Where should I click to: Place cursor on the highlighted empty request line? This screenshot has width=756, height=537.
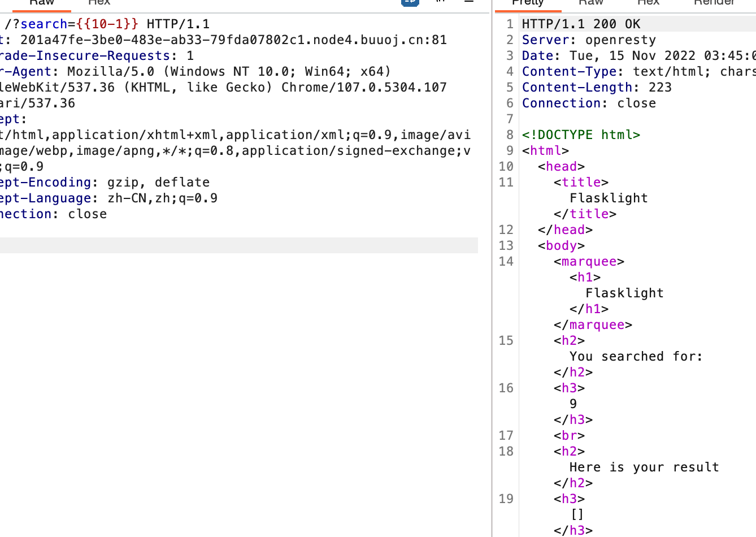pos(239,245)
